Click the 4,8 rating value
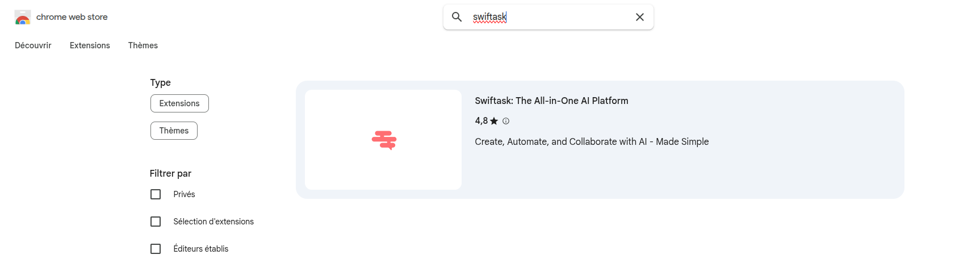The image size is (980, 267). coord(481,121)
